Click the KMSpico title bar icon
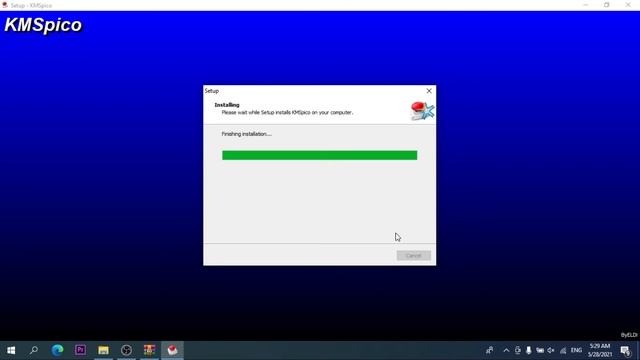Image resolution: width=640 pixels, height=360 pixels. coord(5,5)
